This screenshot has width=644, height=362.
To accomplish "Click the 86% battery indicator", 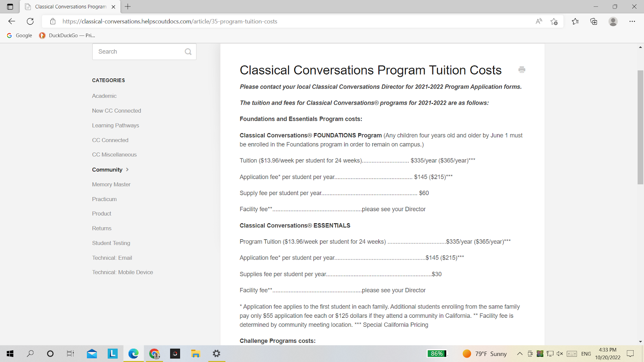I will pyautogui.click(x=437, y=354).
